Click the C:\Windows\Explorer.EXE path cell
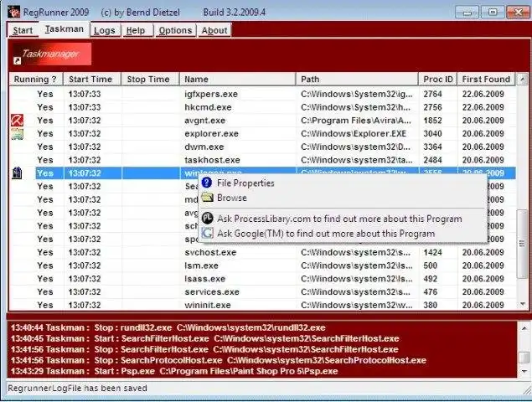 point(354,134)
